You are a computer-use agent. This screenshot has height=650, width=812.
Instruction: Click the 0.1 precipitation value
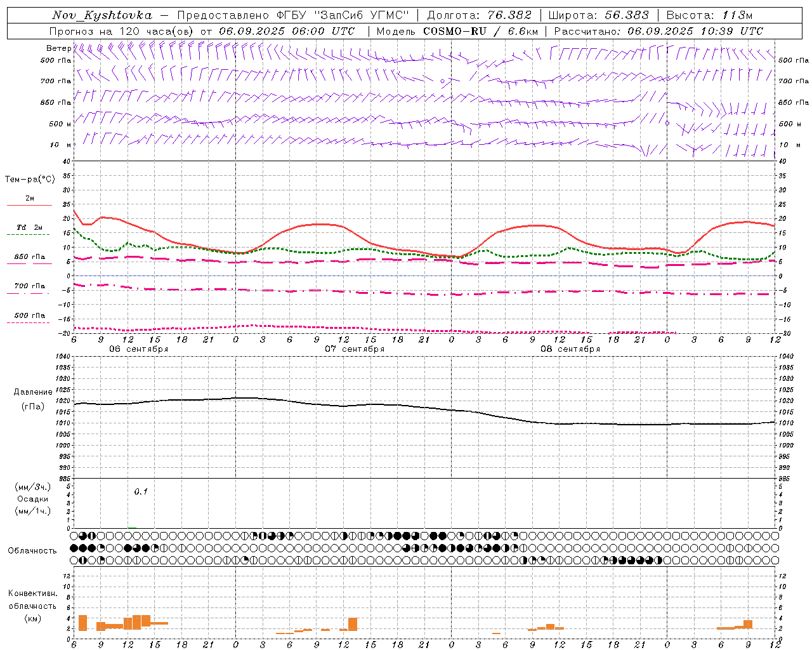tap(141, 491)
